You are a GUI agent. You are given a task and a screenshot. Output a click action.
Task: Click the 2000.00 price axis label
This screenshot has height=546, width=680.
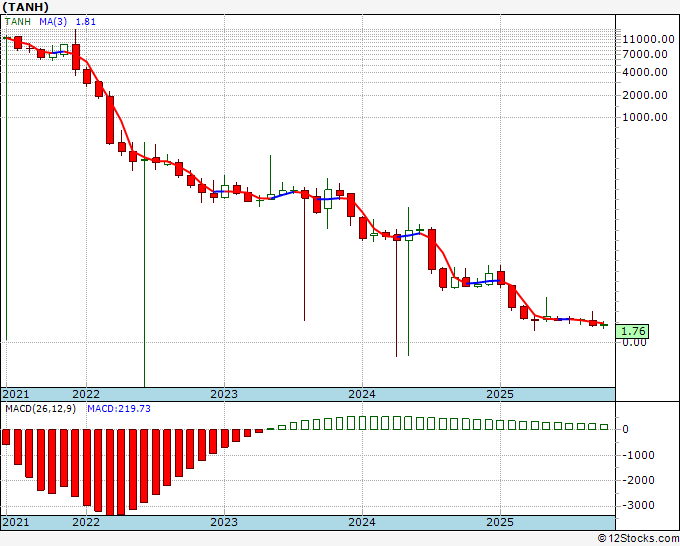645,95
